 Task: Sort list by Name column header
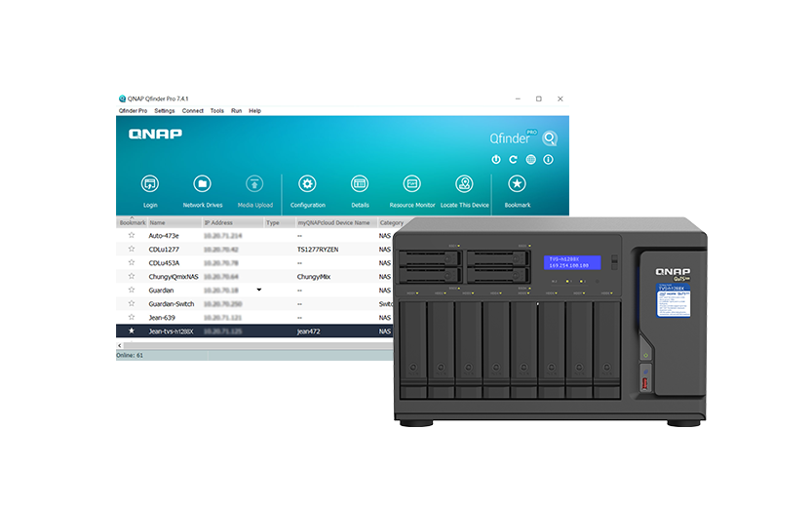[158, 222]
